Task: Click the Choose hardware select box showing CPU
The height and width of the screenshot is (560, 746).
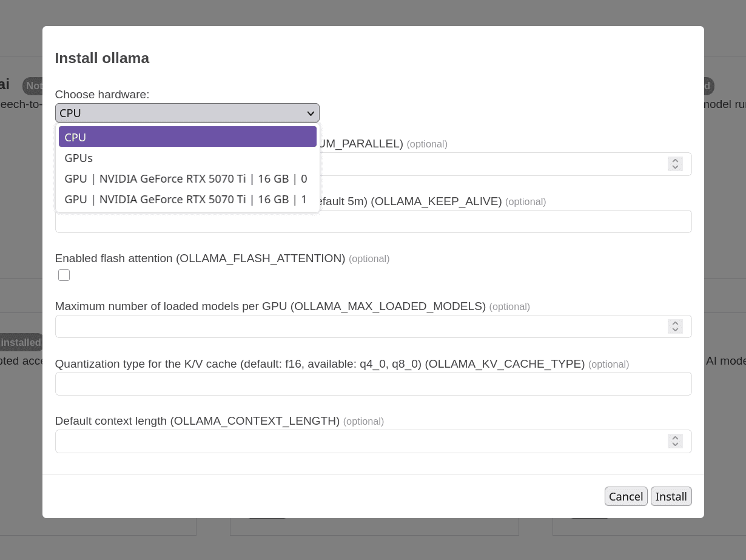Action: tap(182, 113)
